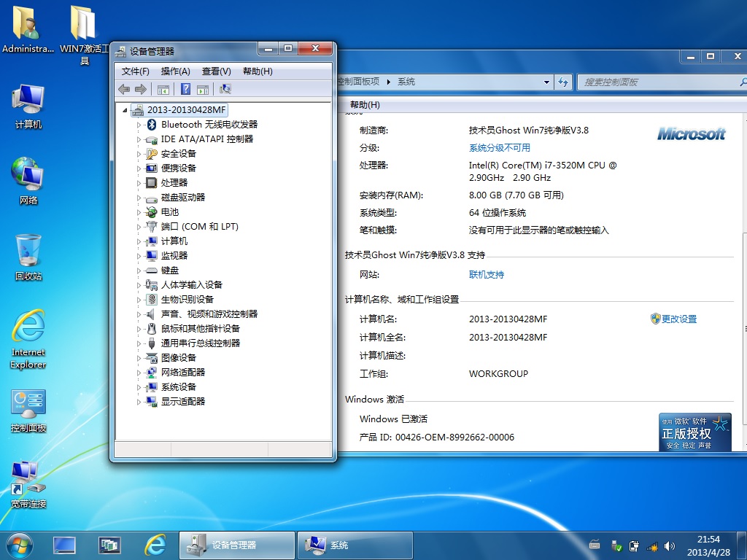Scan for hardware changes toolbar icon

[x=225, y=89]
